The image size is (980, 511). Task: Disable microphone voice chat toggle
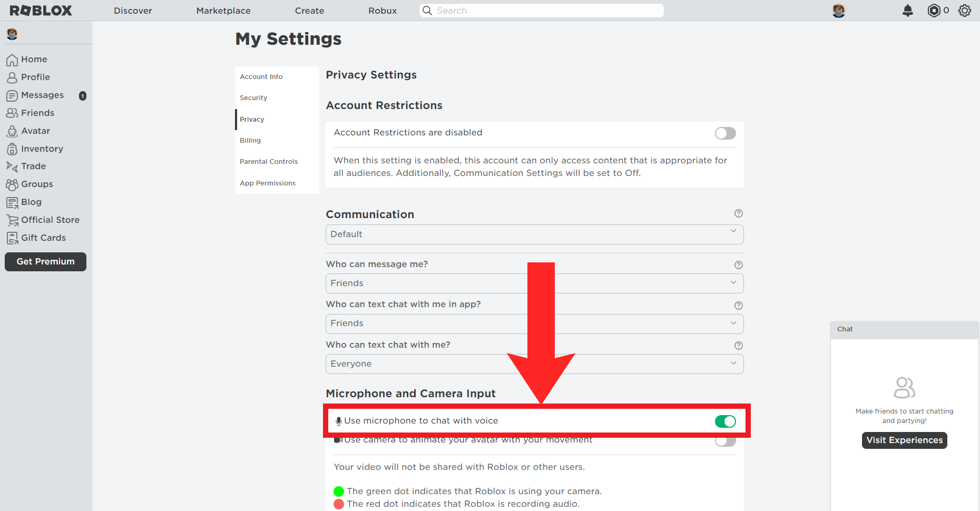click(725, 421)
